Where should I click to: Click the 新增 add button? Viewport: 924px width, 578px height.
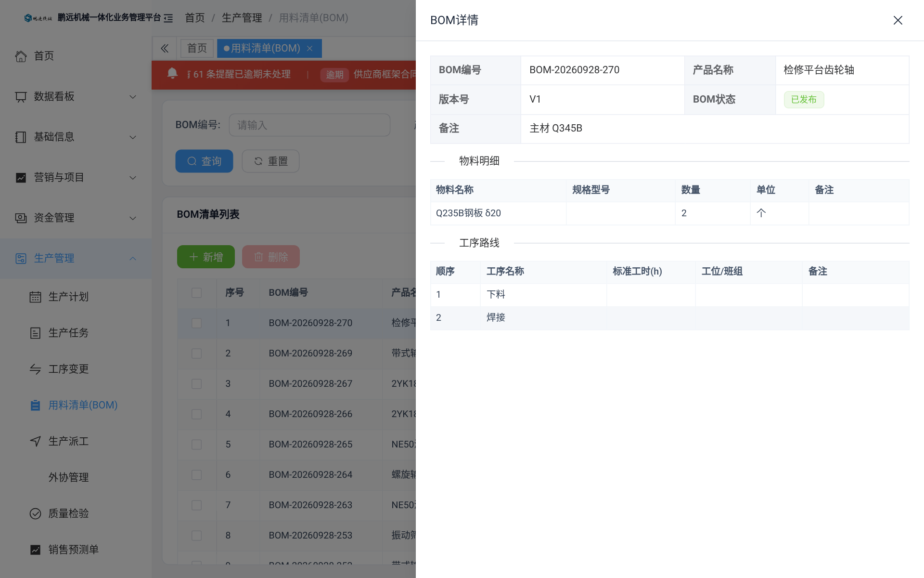pyautogui.click(x=206, y=257)
